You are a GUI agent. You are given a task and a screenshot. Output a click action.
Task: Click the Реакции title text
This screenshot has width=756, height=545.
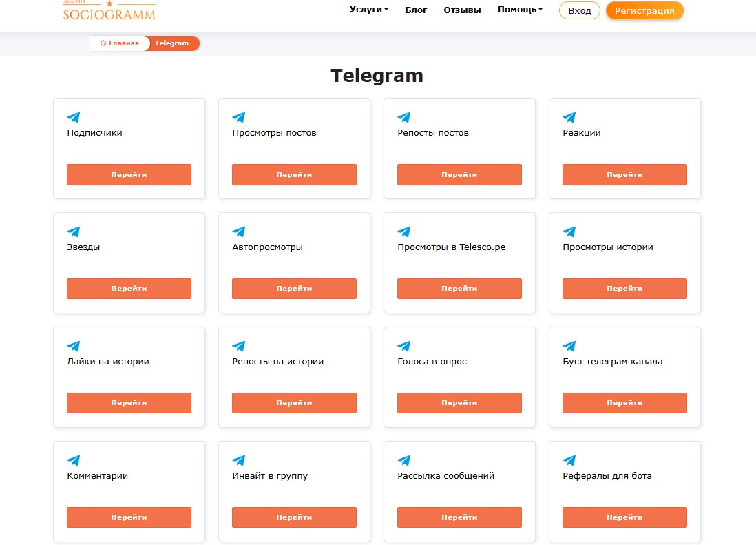(x=582, y=132)
